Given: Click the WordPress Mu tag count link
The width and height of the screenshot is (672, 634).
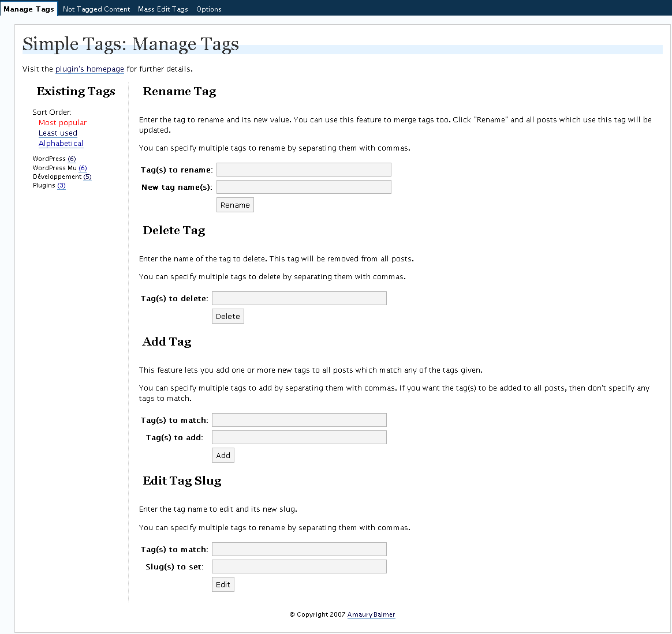Looking at the screenshot, I should [83, 168].
